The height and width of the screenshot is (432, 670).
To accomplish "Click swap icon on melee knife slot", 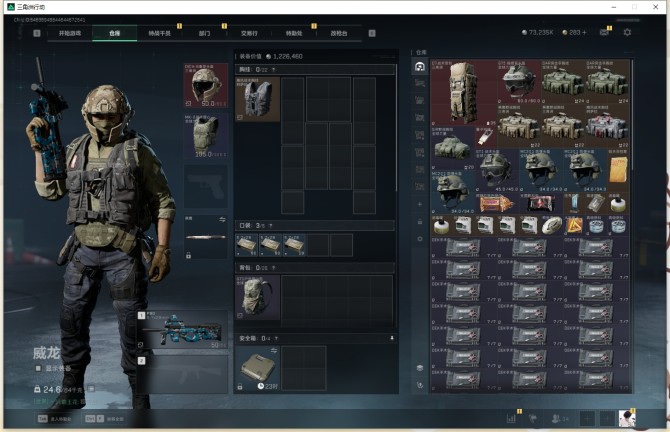I will click(222, 220).
